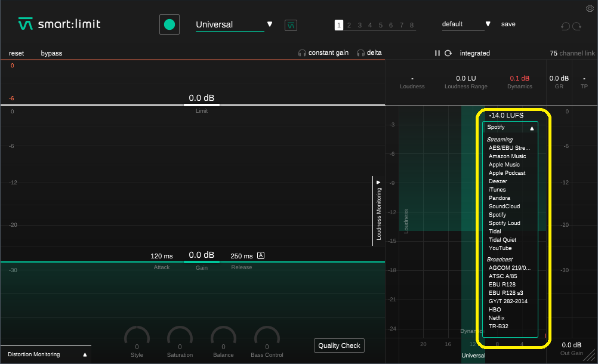Toggle auto release A icon
The height and width of the screenshot is (364, 598).
pos(261,255)
